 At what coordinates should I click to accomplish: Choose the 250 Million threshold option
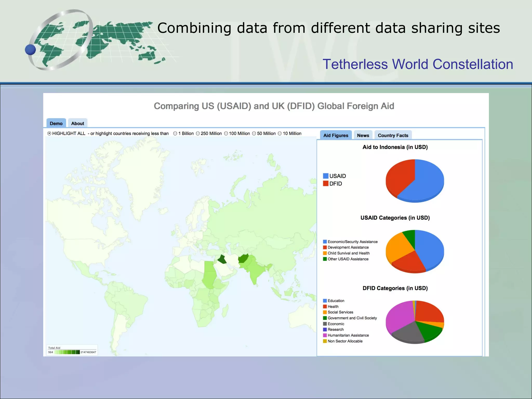point(198,134)
